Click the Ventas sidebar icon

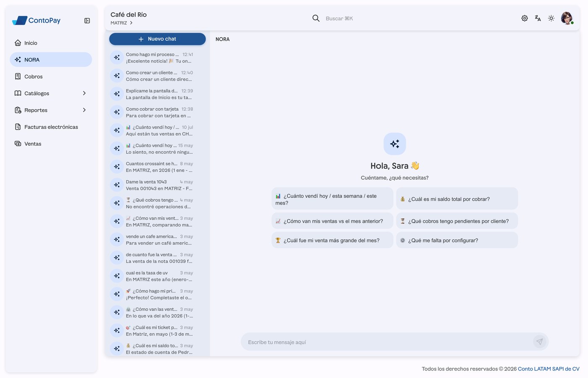click(x=18, y=144)
